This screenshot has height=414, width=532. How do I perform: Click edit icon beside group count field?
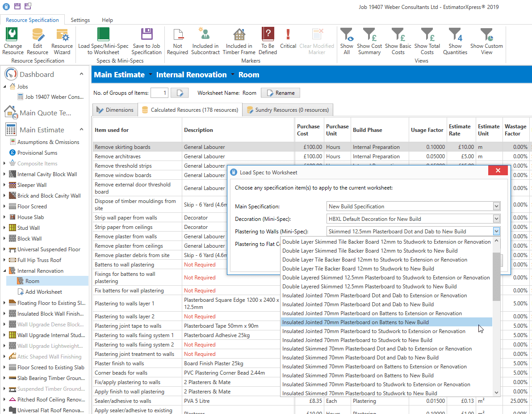180,93
